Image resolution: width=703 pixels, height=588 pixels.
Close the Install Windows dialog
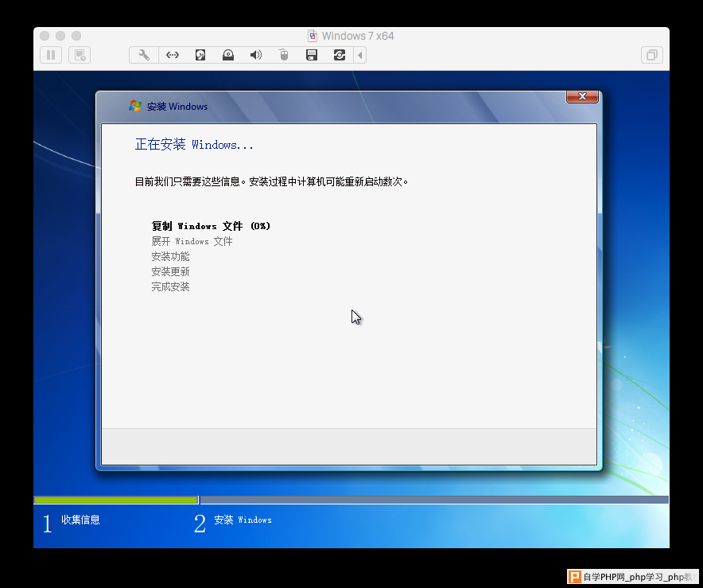(582, 96)
